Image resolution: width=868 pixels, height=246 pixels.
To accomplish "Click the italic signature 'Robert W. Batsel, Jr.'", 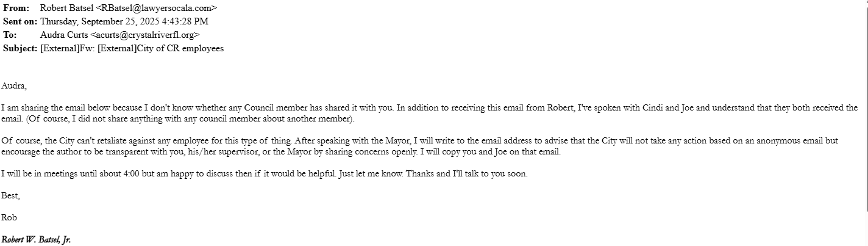I will click(x=36, y=240).
